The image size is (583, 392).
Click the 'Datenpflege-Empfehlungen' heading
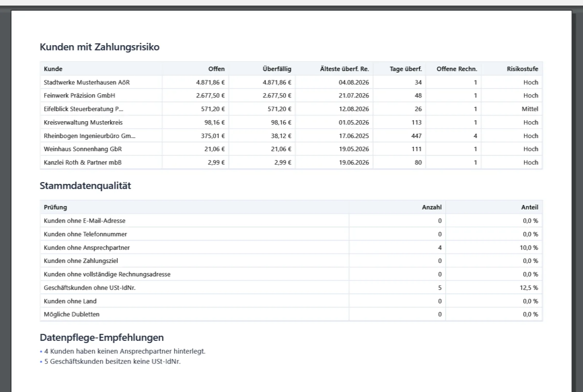point(102,338)
